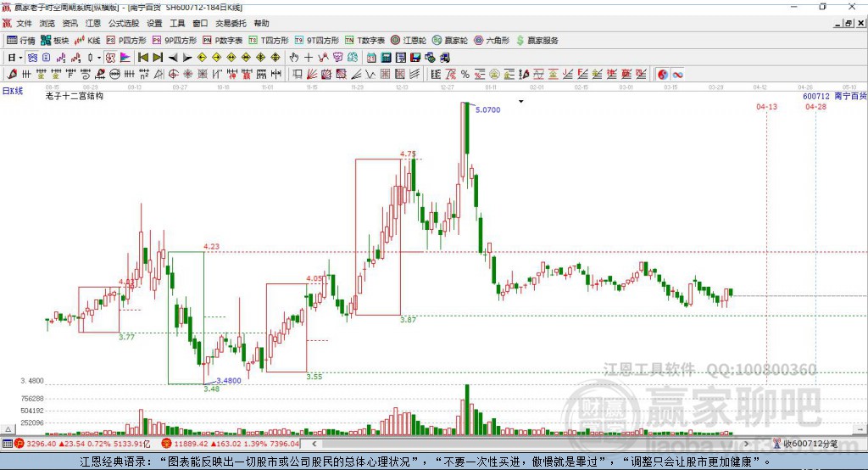Select the Gann fan lines icon
Screen dimensions: 868x470
312,74
